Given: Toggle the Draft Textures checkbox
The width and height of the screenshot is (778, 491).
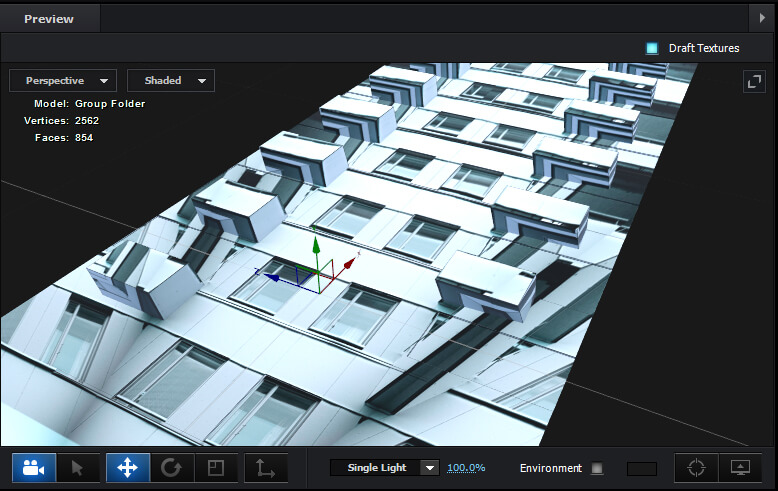Looking at the screenshot, I should coord(651,48).
